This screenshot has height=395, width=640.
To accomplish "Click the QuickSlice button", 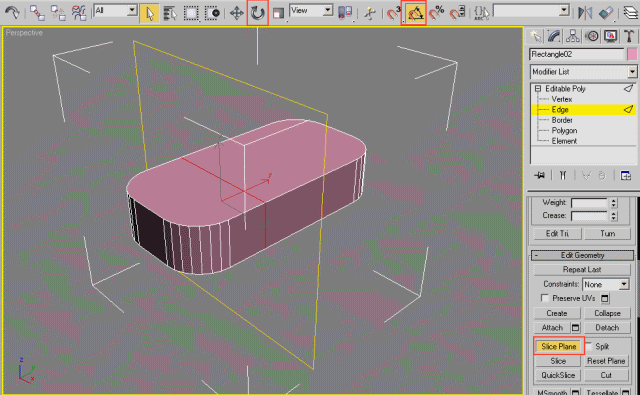I will point(558,375).
